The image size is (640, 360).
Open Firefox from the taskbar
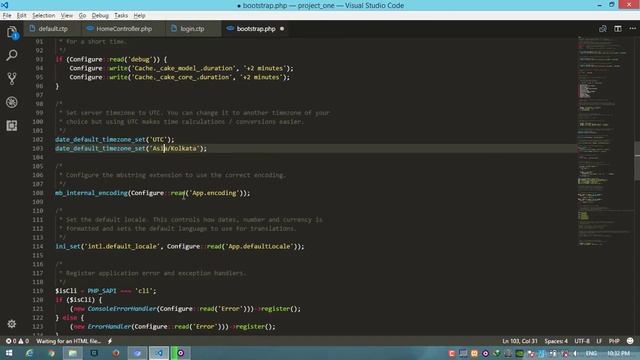coord(116,353)
